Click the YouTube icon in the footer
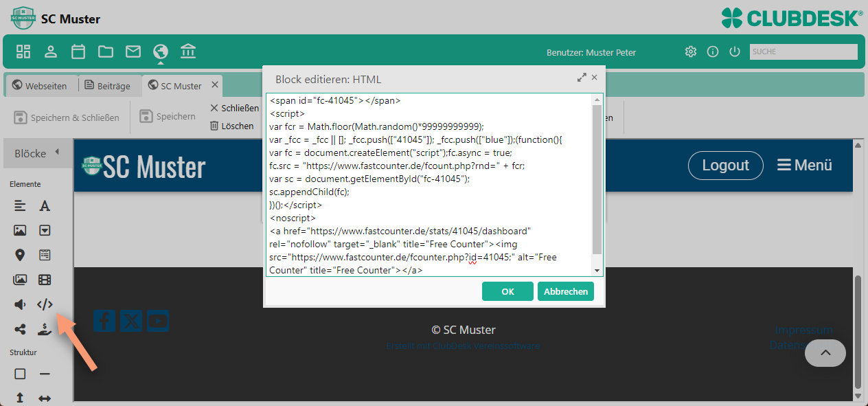The image size is (868, 406). click(158, 321)
